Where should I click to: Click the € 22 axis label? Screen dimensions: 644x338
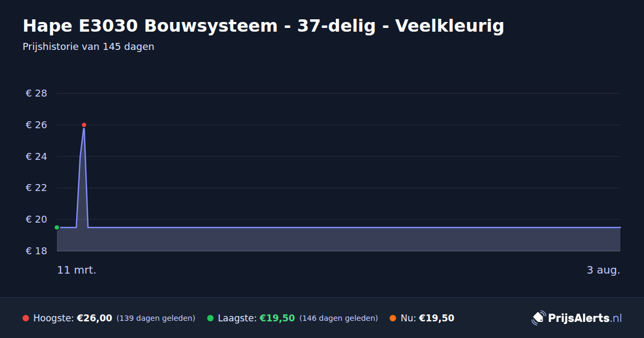(x=36, y=188)
